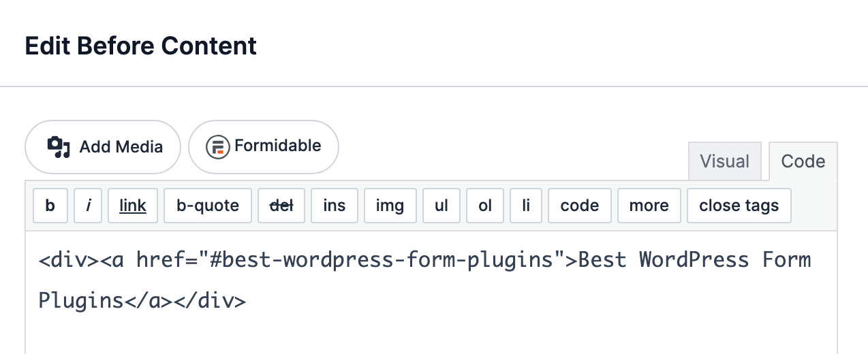Viewport: 868px width, 354px height.
Task: Click the close tags button
Action: [739, 206]
